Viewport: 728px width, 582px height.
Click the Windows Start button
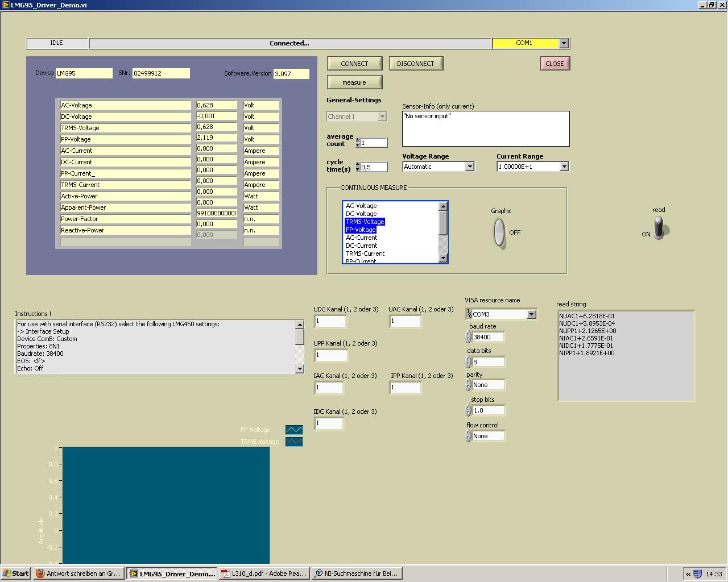coord(16,573)
